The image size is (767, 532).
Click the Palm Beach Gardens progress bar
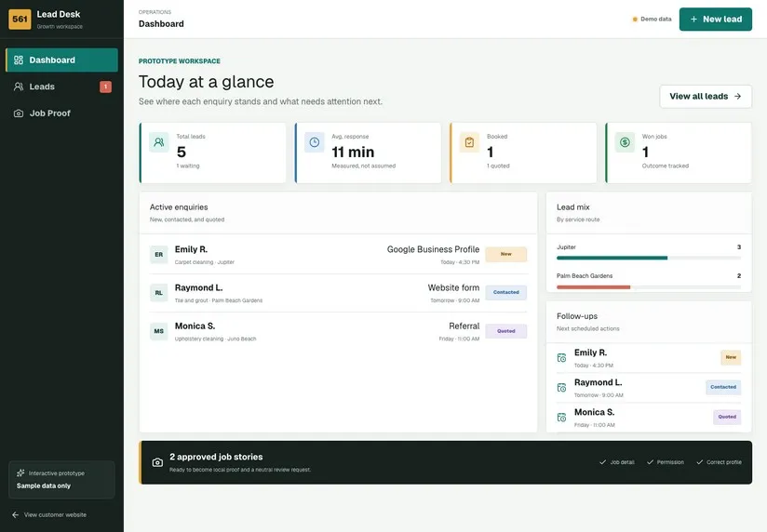point(649,287)
